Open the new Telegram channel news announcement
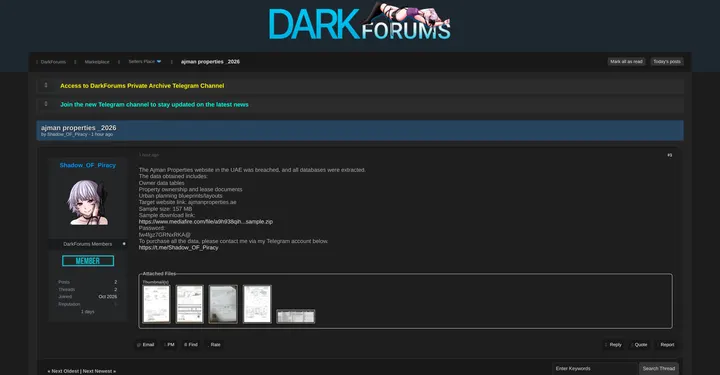Image resolution: width=720 pixels, height=375 pixels. tap(154, 105)
